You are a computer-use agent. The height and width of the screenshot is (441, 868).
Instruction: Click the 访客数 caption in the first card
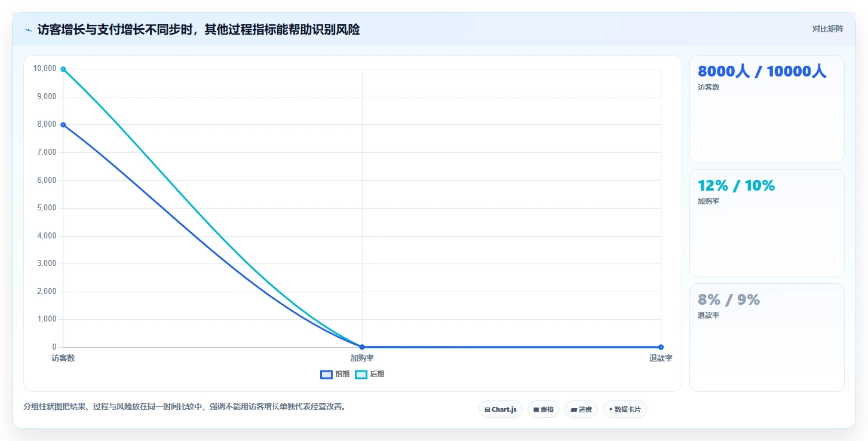[x=708, y=87]
